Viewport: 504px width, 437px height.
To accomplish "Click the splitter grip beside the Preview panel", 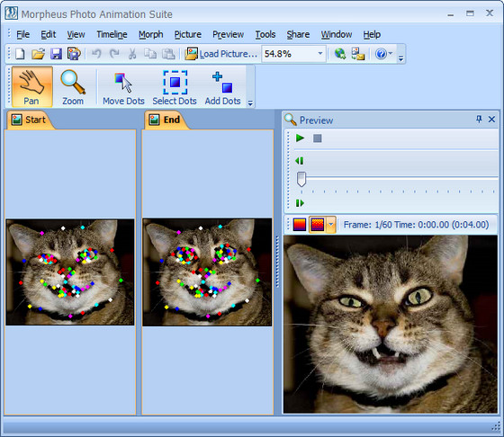I will coord(277,262).
